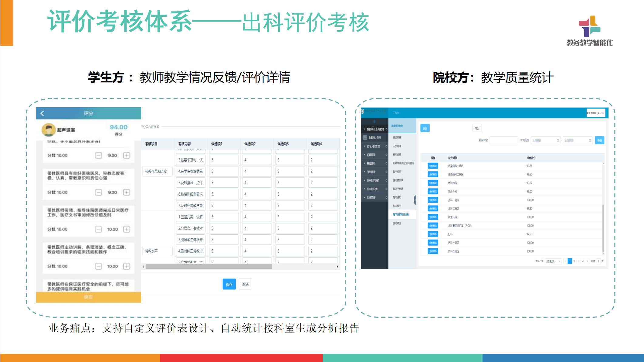Click the menu toggle icon atop dark sidebar
This screenshot has height=362, width=644.
[x=375, y=121]
